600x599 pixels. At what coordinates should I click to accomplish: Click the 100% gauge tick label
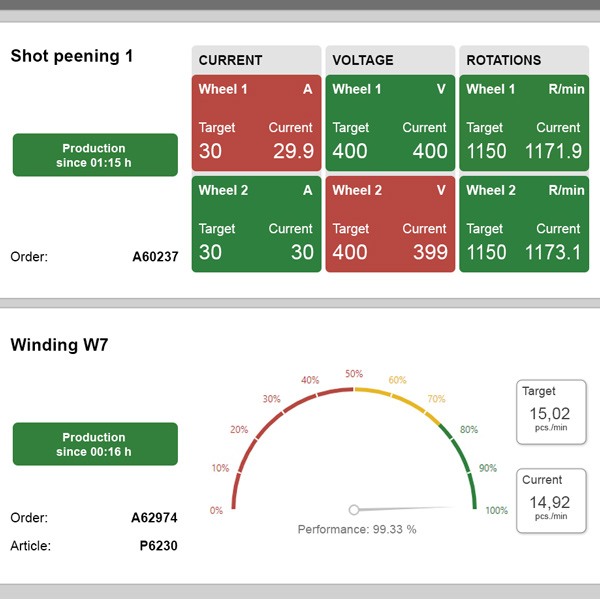click(497, 510)
